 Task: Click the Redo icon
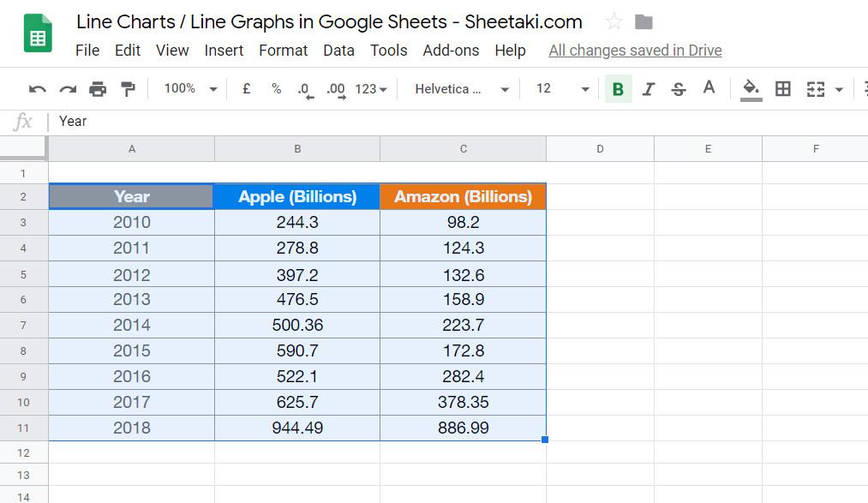(x=68, y=88)
